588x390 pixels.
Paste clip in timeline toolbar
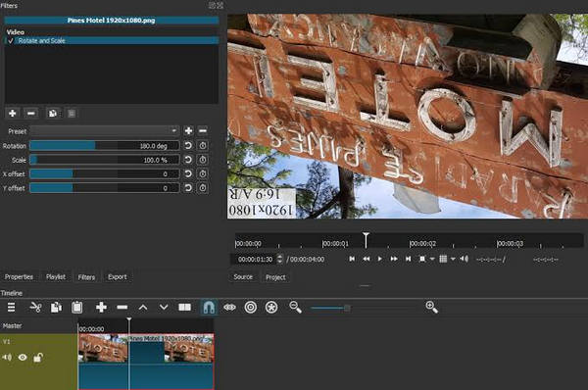[x=76, y=307]
